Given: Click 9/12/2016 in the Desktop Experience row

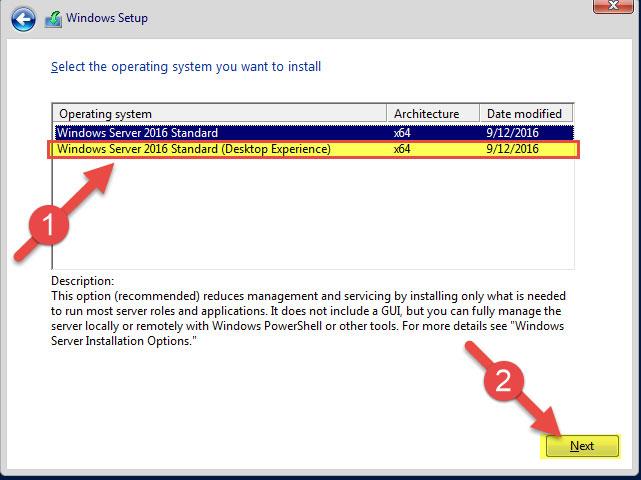Looking at the screenshot, I should (x=512, y=149).
